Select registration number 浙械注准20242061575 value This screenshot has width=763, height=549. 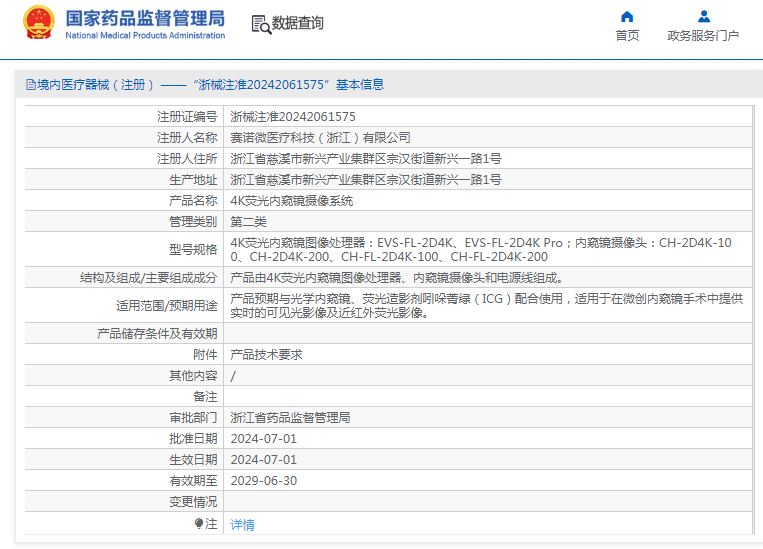point(293,117)
